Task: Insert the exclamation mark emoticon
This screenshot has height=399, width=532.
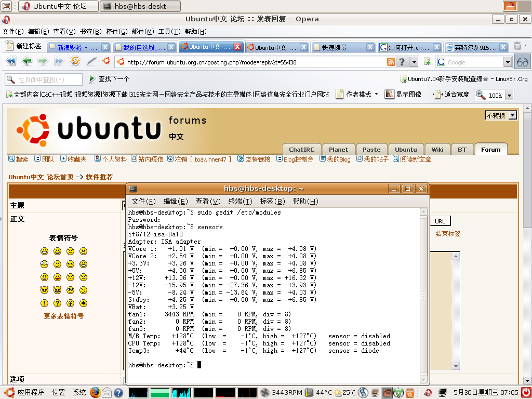Action: (45, 303)
